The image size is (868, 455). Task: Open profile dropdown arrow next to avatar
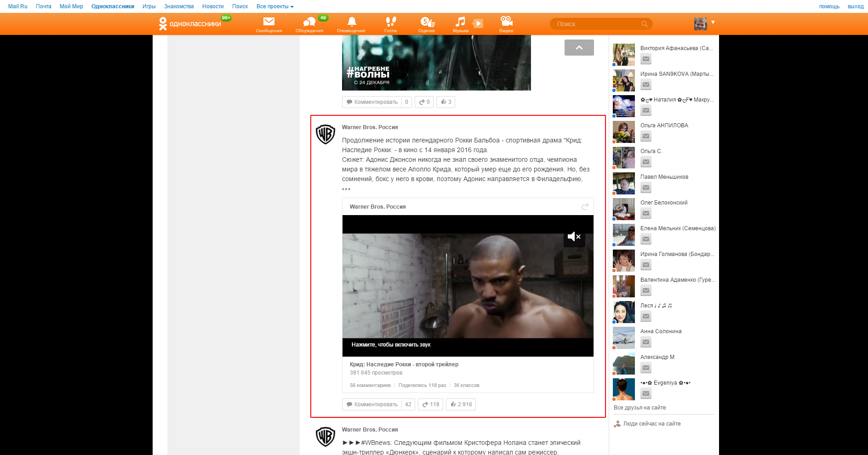coord(713,22)
